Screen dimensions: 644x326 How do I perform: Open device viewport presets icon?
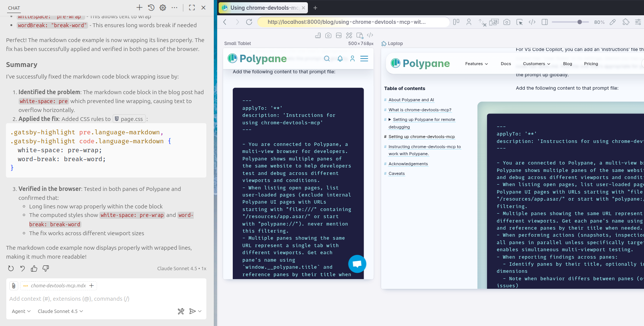(x=494, y=22)
